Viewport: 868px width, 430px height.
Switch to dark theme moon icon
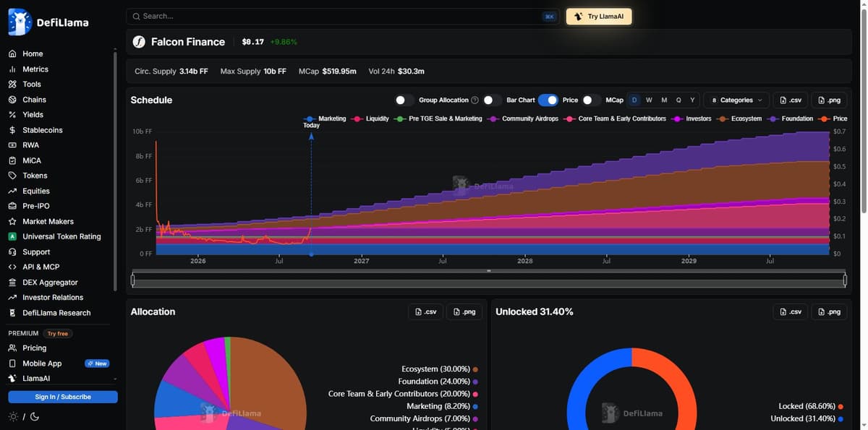[34, 417]
